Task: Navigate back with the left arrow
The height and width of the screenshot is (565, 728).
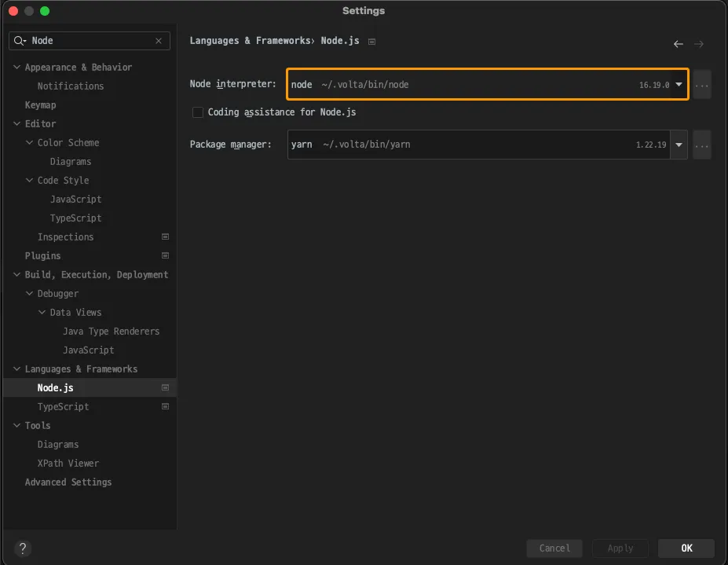Action: click(679, 44)
